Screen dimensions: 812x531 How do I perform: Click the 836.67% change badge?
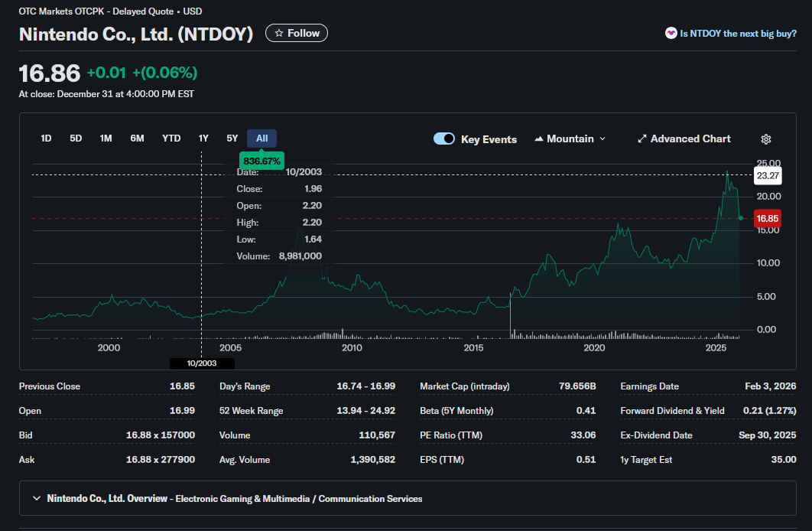261,161
